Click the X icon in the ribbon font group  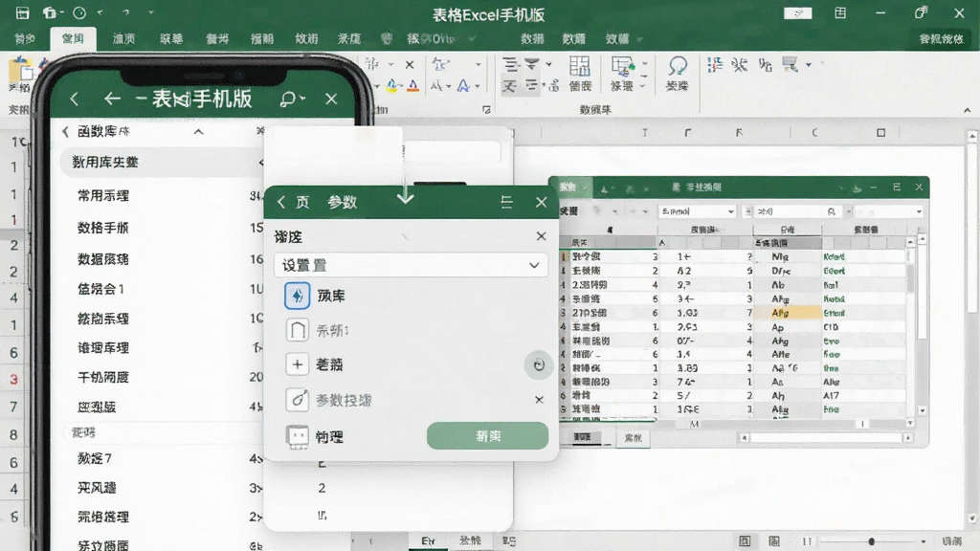[410, 64]
